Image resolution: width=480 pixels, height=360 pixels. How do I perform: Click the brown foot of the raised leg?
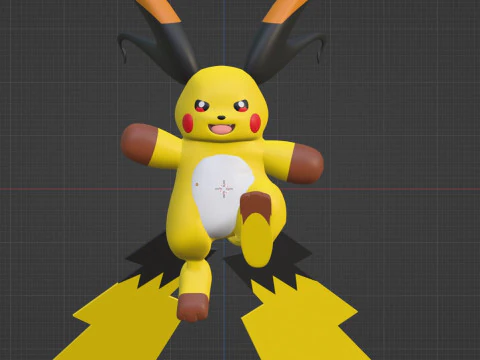click(256, 207)
